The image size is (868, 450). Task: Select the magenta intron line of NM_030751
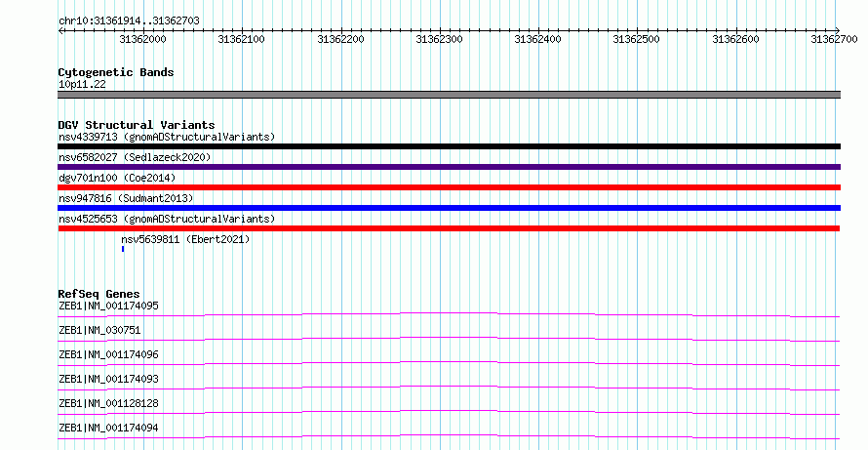[449, 338]
